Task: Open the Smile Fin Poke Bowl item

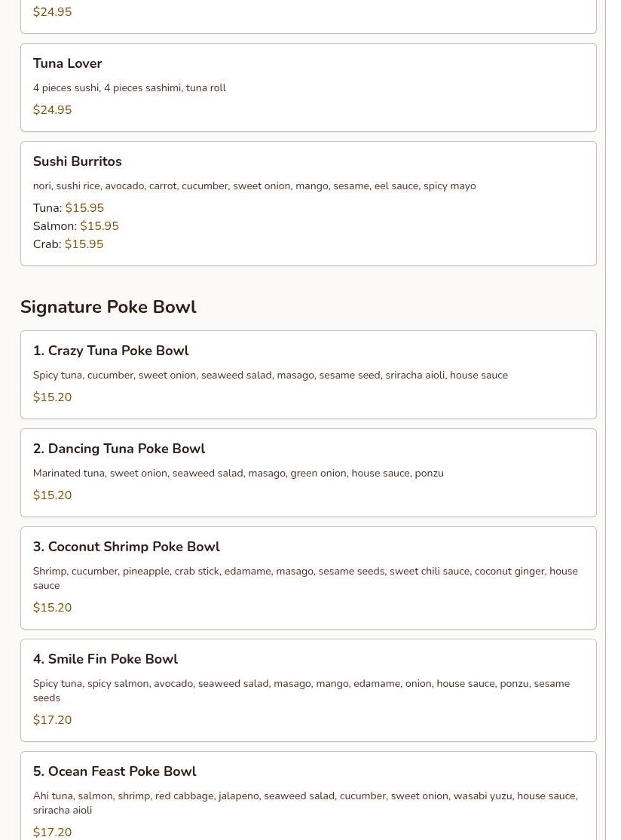Action: pos(106,660)
